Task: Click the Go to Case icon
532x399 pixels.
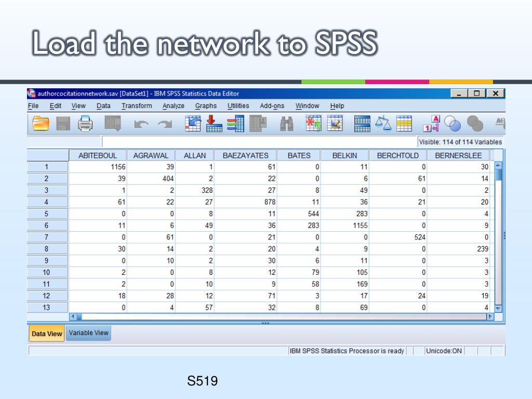Action: pos(193,123)
